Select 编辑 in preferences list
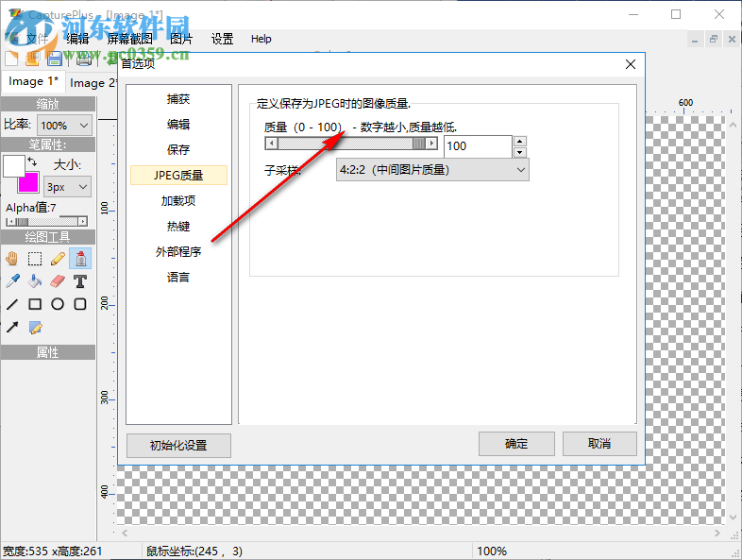742x560 pixels. pyautogui.click(x=178, y=124)
